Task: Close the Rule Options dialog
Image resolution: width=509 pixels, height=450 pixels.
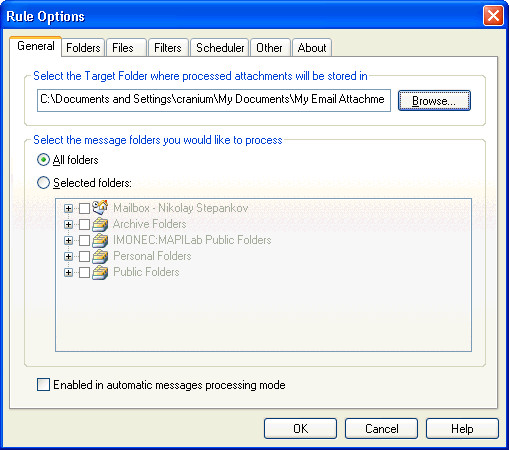Action: pos(493,16)
